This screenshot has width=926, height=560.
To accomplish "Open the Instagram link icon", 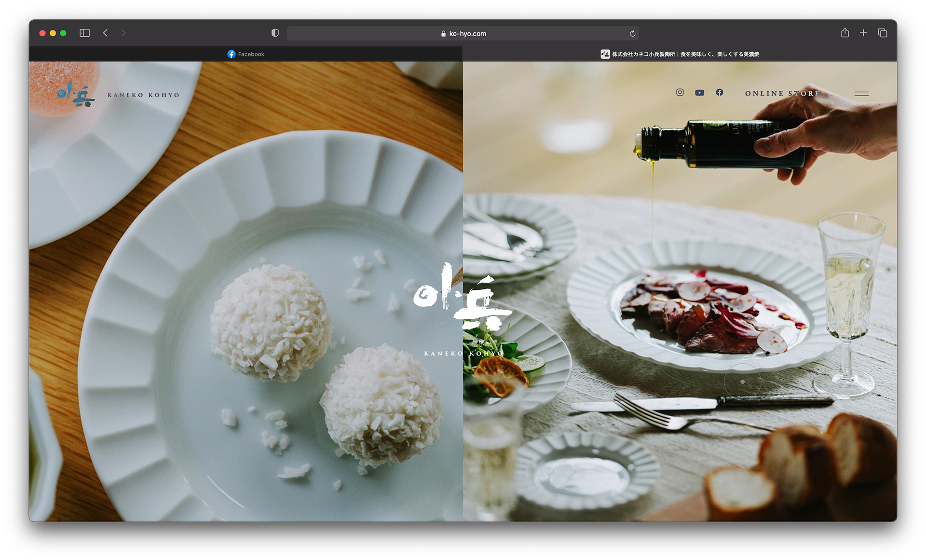I will 680,92.
